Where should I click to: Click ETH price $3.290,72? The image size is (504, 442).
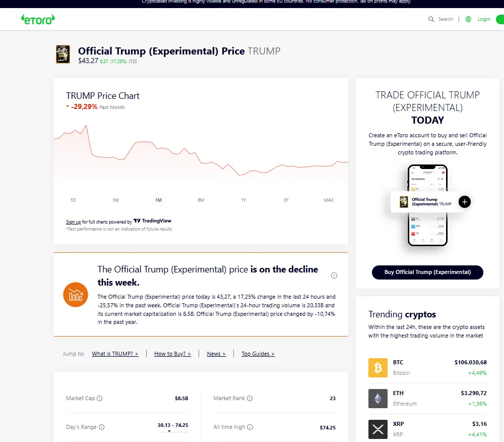click(x=474, y=393)
